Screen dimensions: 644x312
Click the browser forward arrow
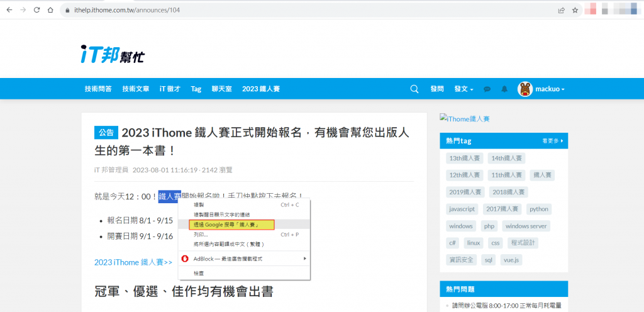pos(23,10)
